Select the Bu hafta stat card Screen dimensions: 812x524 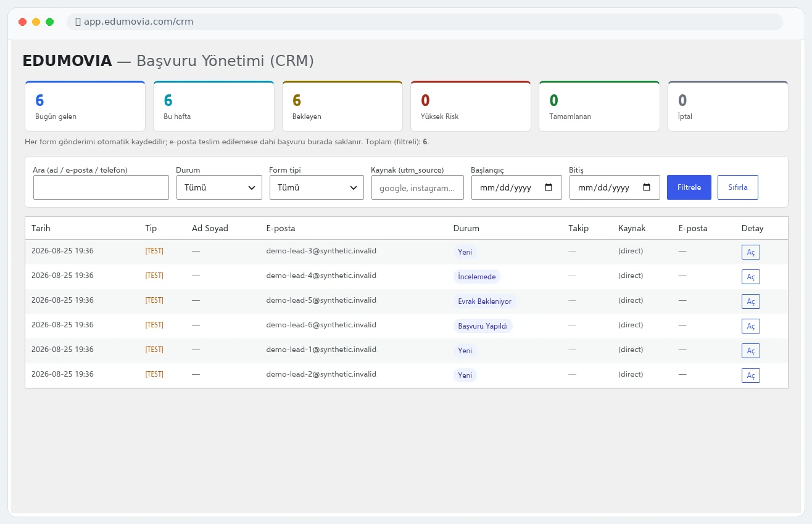213,106
